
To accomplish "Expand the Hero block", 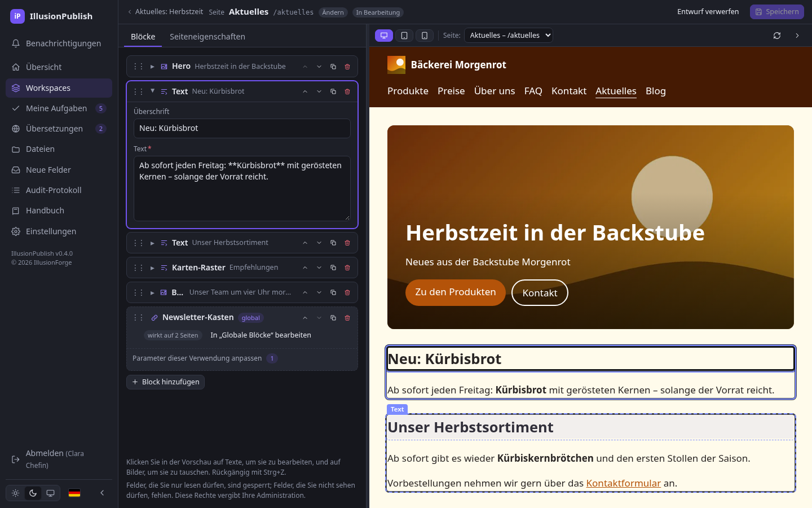I will (x=152, y=67).
